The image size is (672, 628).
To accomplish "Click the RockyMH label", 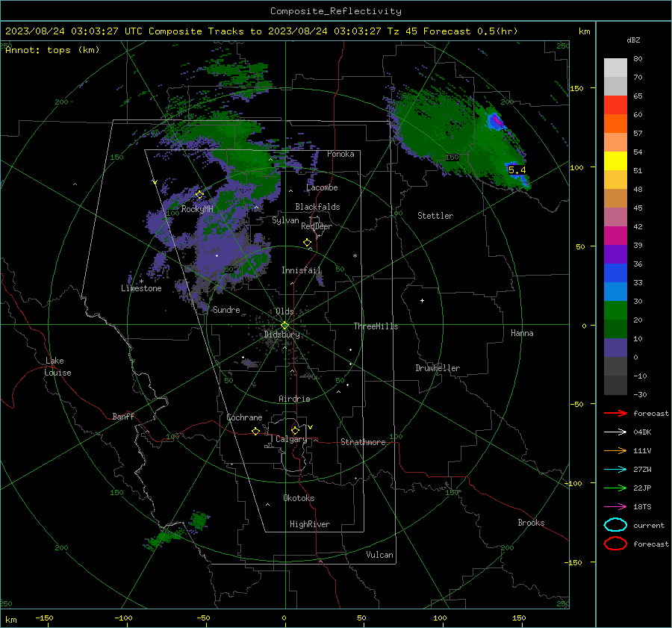I will [197, 209].
